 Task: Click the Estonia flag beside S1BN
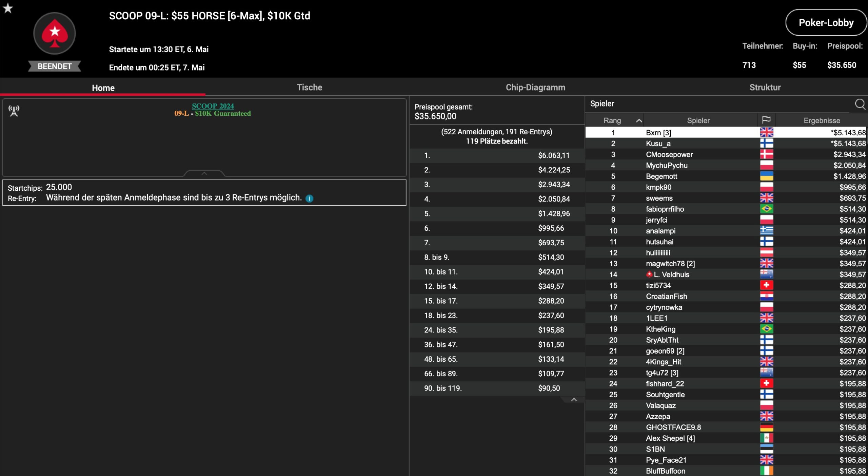(766, 449)
